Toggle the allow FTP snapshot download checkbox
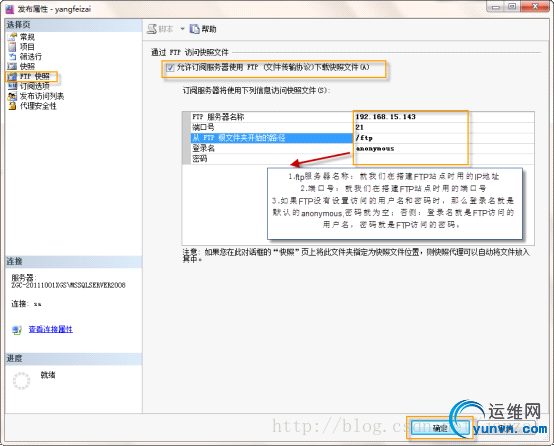The height and width of the screenshot is (446, 554). coord(170,68)
